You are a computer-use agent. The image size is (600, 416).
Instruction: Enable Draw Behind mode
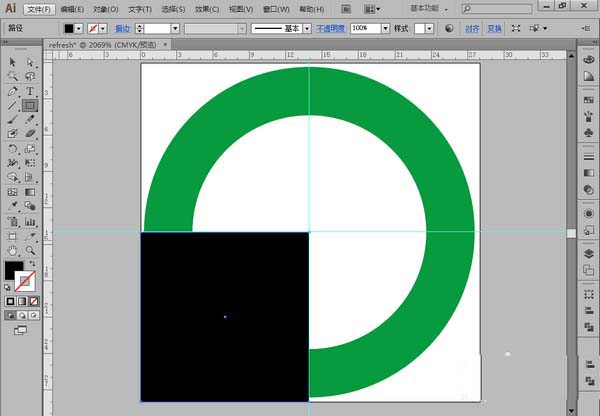(x=22, y=315)
